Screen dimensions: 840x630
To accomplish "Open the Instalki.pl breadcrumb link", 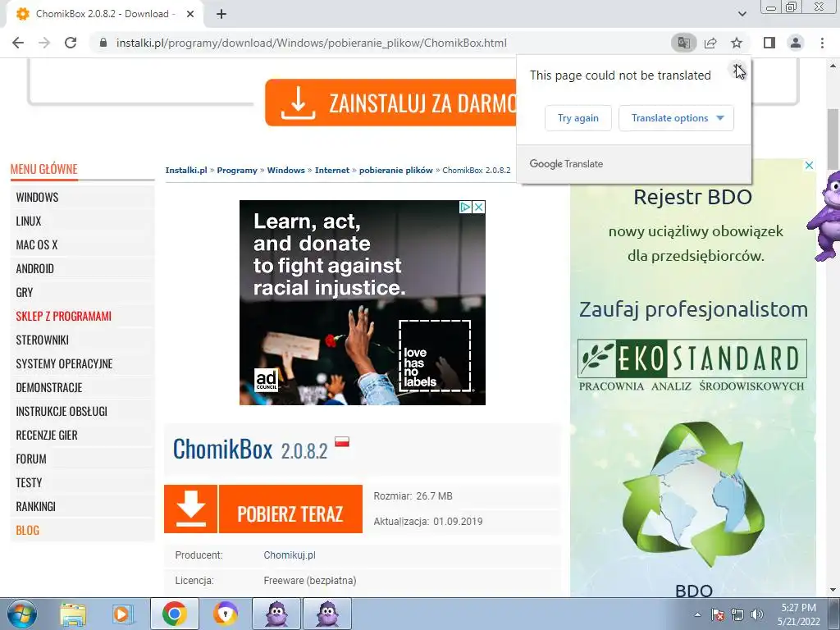I will click(186, 171).
